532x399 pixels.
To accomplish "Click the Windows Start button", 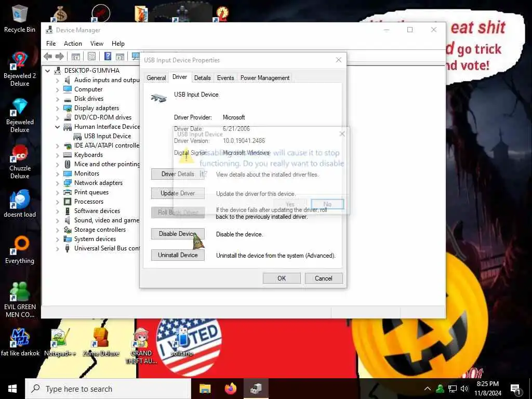I will click(x=12, y=389).
